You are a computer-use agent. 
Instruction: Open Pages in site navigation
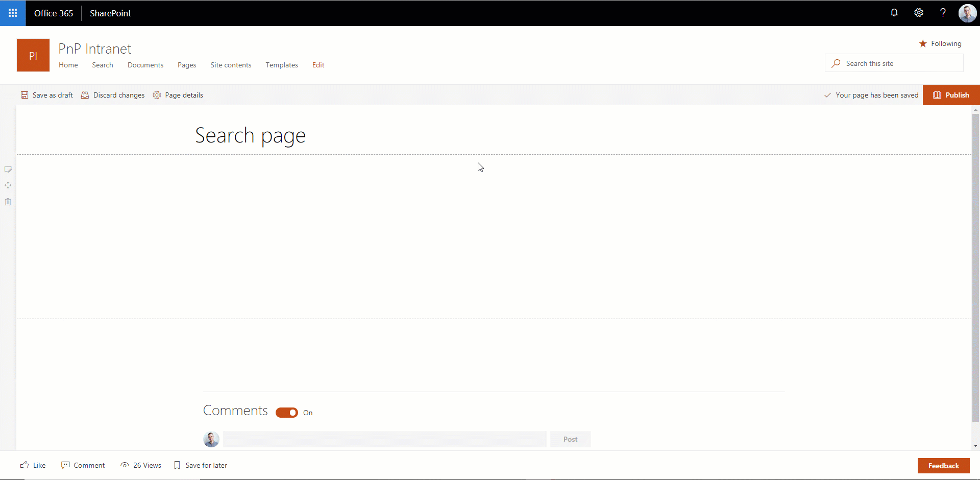(187, 65)
